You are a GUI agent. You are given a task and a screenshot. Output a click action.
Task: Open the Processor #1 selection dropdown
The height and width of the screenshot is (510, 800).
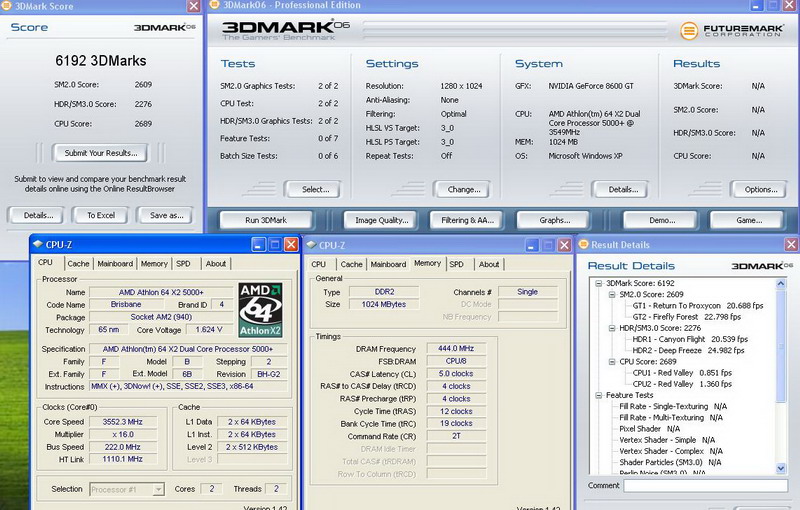coord(158,490)
